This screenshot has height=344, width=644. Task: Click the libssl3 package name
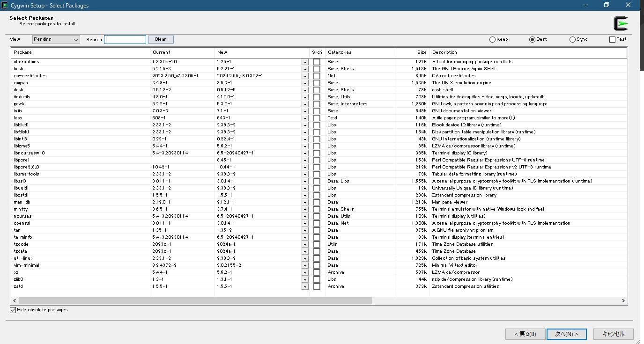(20, 181)
